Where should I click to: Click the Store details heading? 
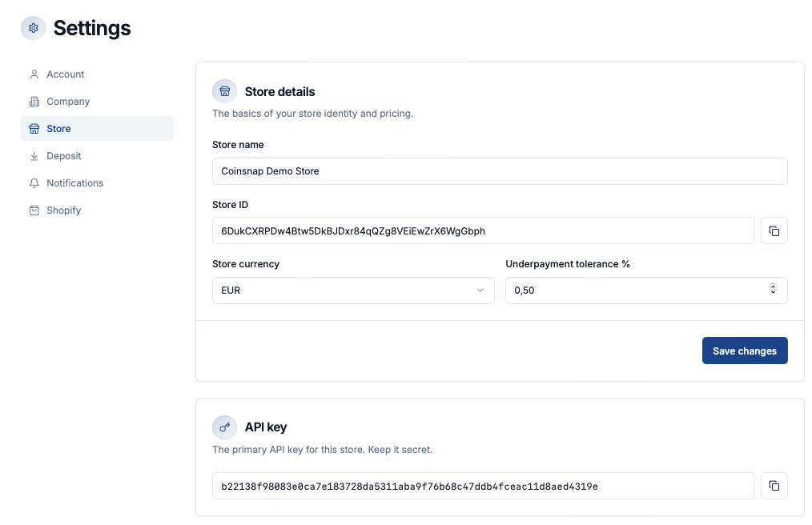click(x=279, y=92)
